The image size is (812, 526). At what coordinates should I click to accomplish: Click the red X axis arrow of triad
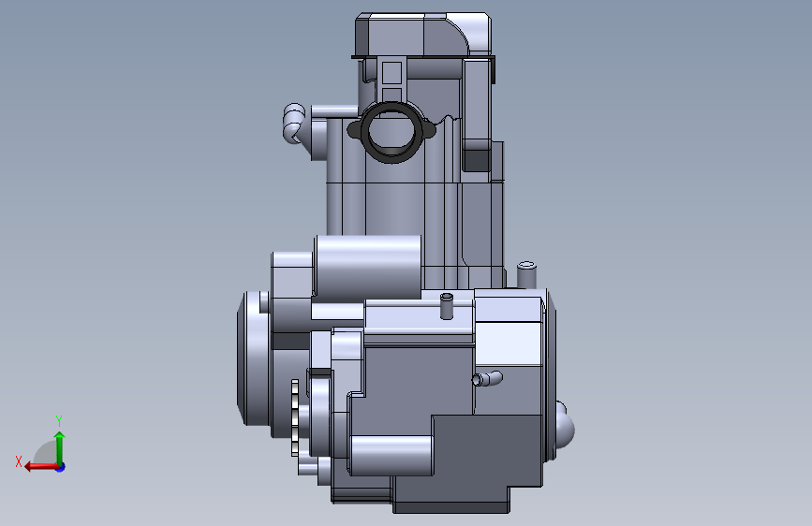pyautogui.click(x=41, y=467)
